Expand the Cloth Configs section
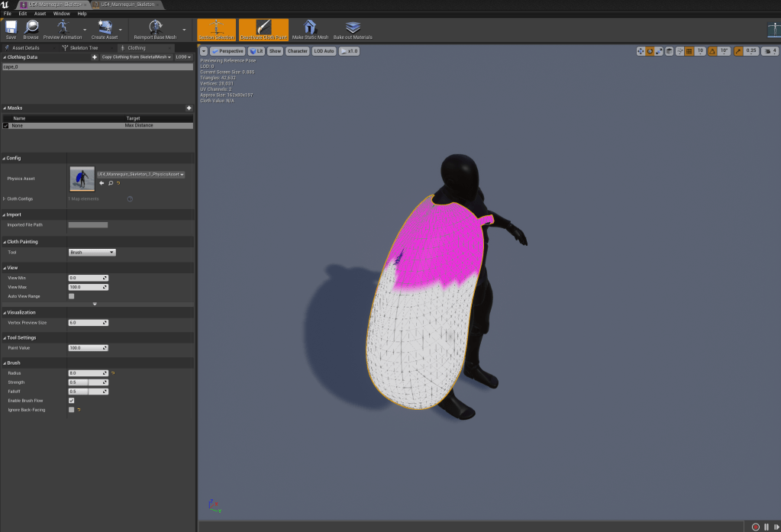781x532 pixels. (x=5, y=198)
